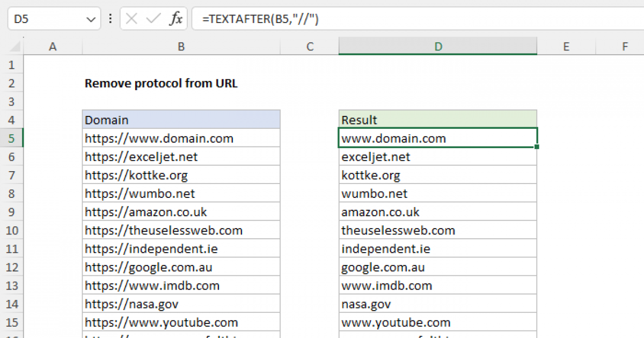Click the fill handle of cell D5
644x338 pixels.
537,146
